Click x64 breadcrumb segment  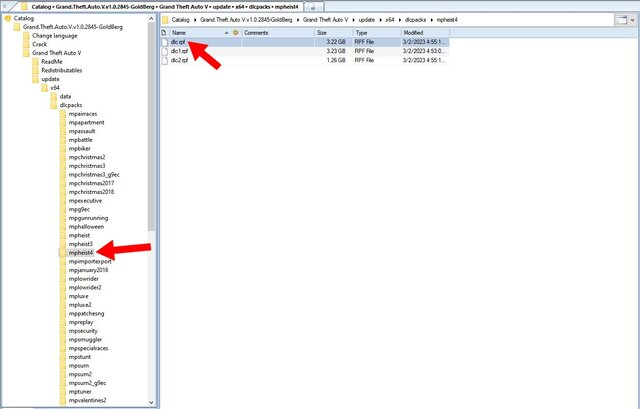pos(390,20)
